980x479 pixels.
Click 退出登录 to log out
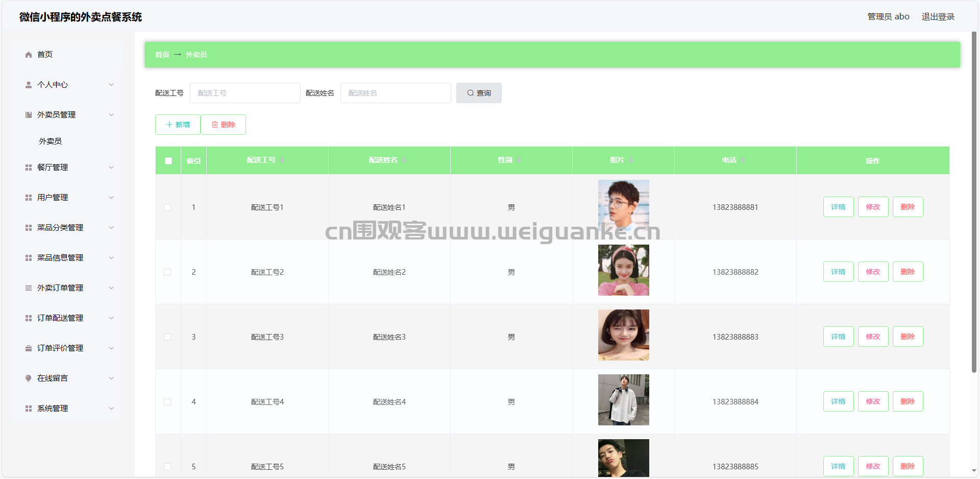tap(938, 17)
